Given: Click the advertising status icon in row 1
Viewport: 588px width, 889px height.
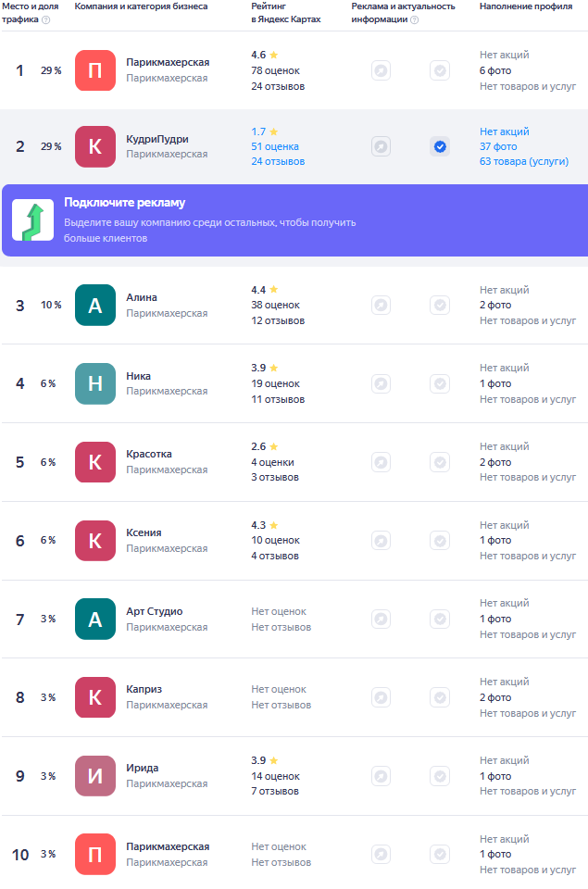Looking at the screenshot, I should [381, 71].
